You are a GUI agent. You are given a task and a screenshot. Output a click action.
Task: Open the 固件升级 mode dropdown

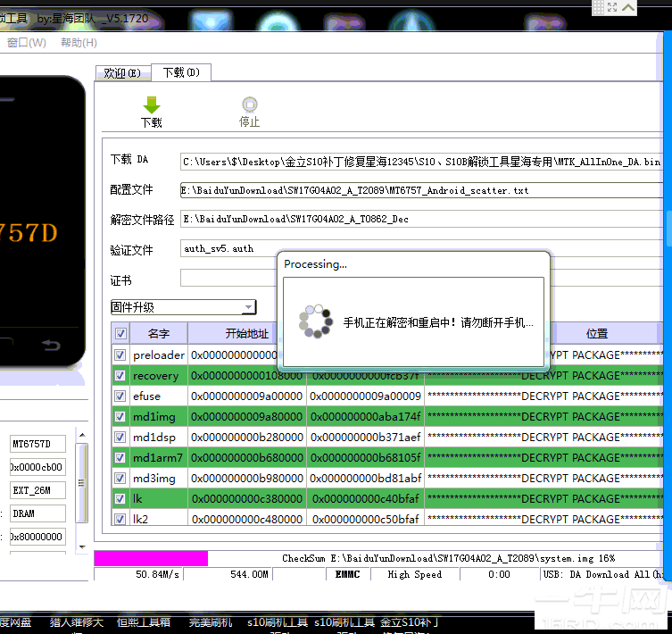pyautogui.click(x=183, y=307)
